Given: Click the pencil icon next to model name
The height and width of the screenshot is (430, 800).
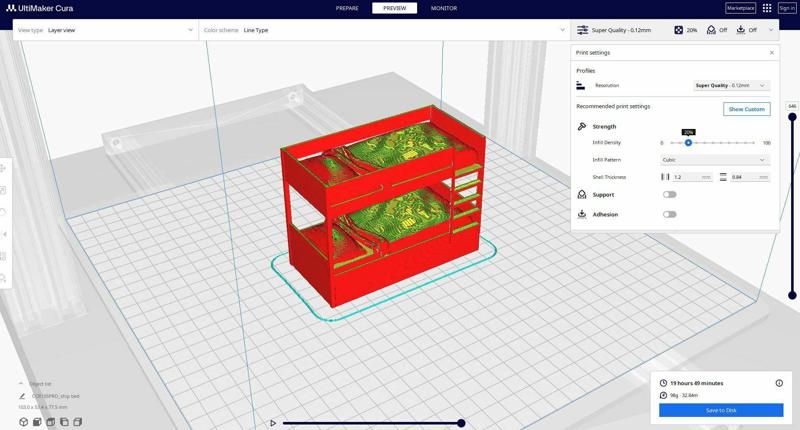Looking at the screenshot, I should (22, 396).
